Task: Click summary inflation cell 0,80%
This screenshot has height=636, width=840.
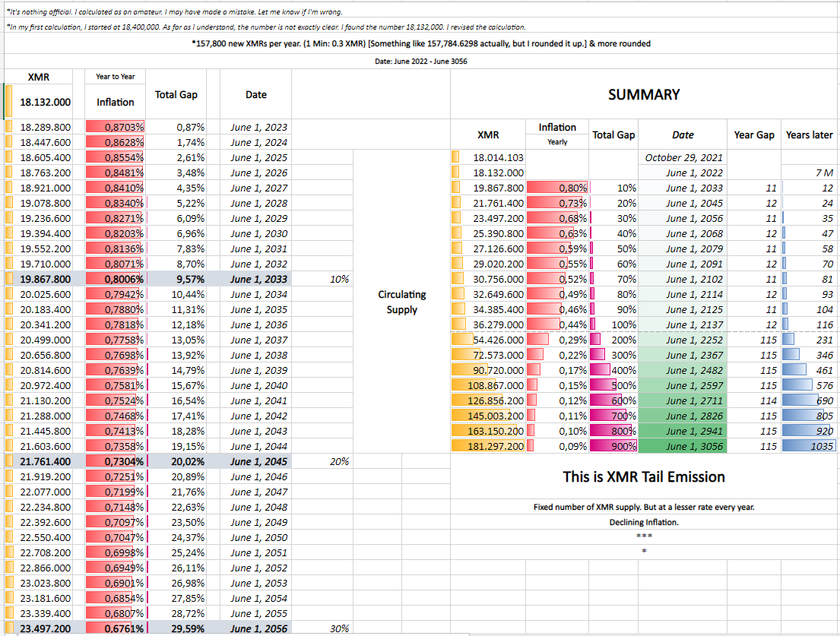Action: (557, 188)
